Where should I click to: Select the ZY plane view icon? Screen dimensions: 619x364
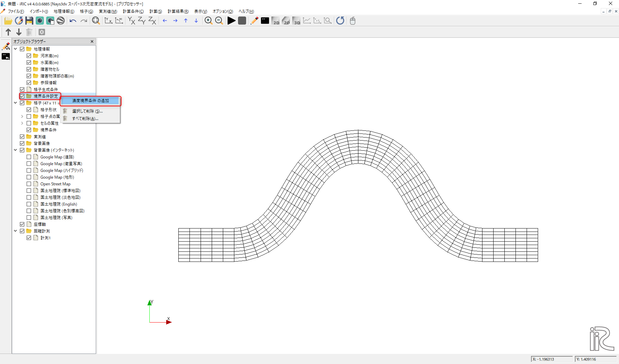click(142, 21)
